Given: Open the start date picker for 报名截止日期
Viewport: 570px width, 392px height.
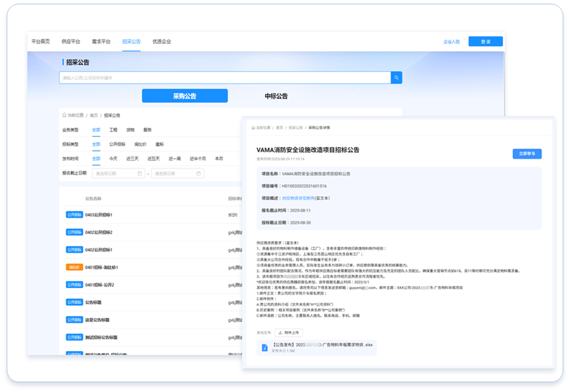Looking at the screenshot, I should [x=119, y=173].
